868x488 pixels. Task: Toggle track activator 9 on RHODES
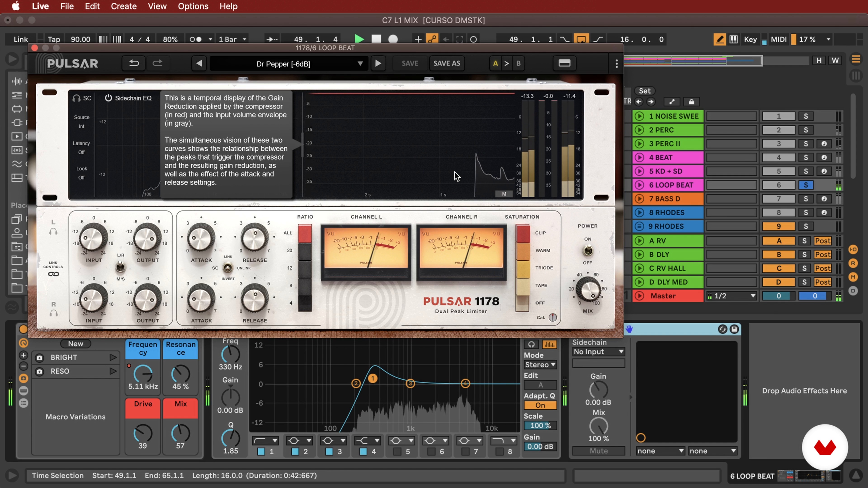(778, 226)
